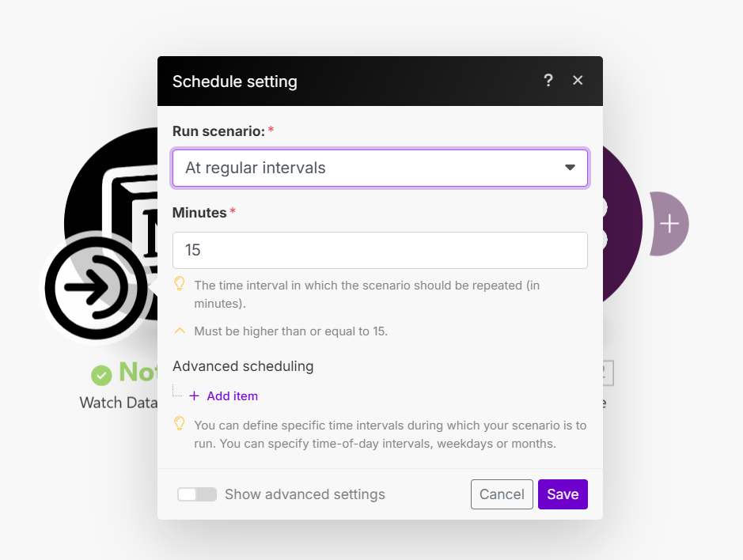The height and width of the screenshot is (560, 743).
Task: Collapse the 'Must be higher than' validation chevron
Action: click(180, 331)
